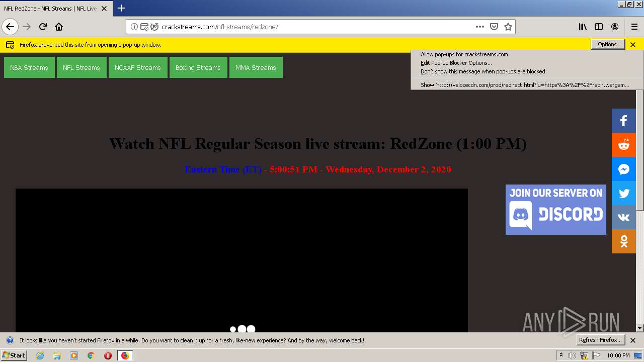Click the forward navigation arrow
The width and height of the screenshot is (644, 362).
point(27,27)
